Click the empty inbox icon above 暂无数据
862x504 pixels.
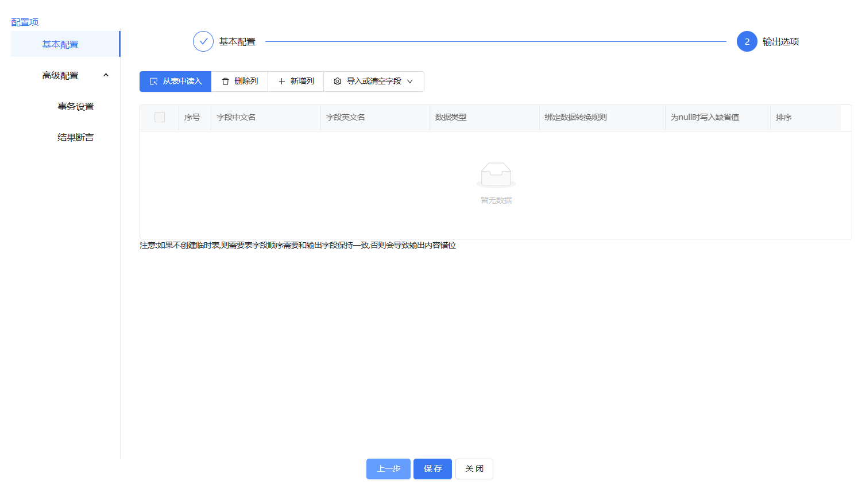tap(496, 174)
